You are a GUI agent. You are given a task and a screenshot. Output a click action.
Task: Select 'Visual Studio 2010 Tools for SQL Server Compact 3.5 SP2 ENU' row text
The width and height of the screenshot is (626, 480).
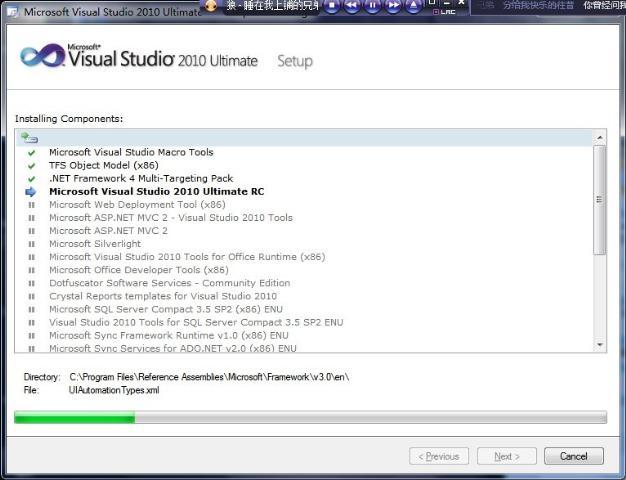196,322
